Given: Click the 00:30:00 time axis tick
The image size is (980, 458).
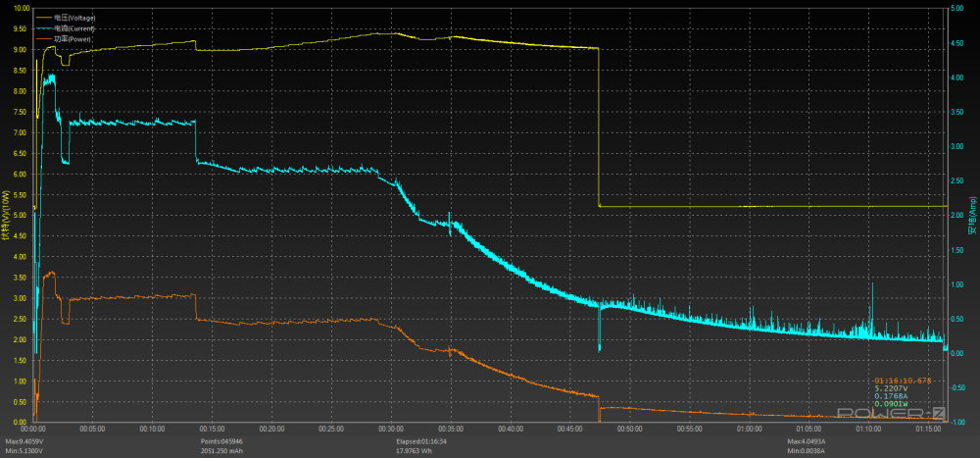Looking at the screenshot, I should [390, 429].
